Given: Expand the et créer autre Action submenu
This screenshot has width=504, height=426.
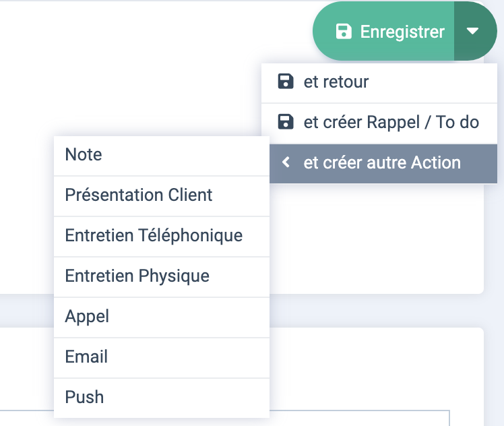Looking at the screenshot, I should coord(383,164).
